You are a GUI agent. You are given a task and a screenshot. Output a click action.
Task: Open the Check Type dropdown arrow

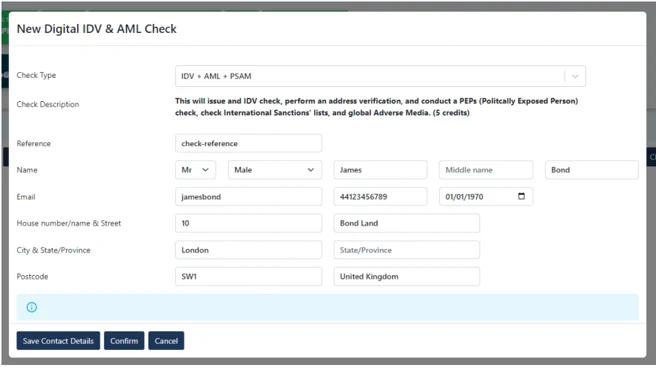(575, 76)
